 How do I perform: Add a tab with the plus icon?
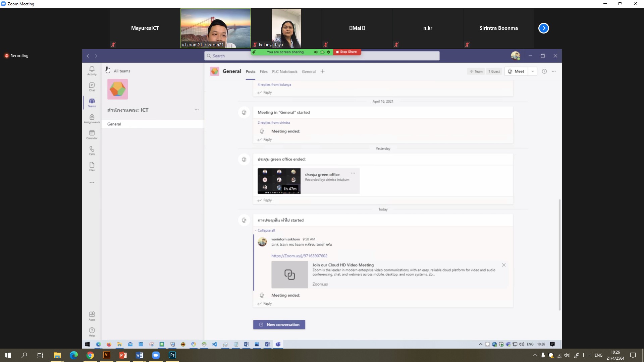[x=322, y=71]
